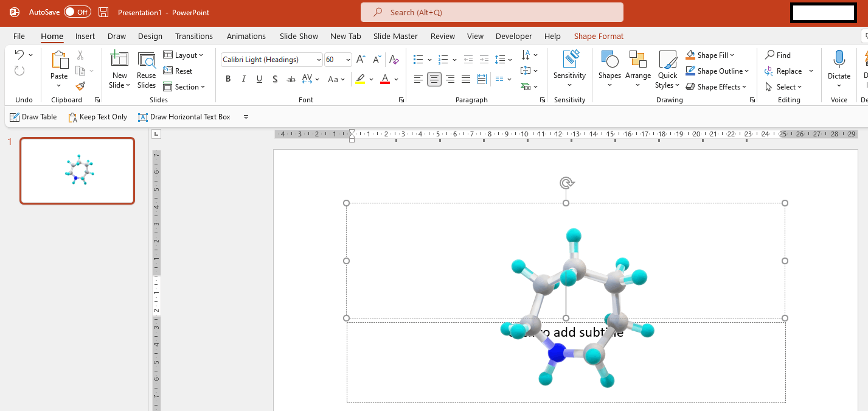
Task: Select slide 1 thumbnail
Action: pyautogui.click(x=77, y=170)
